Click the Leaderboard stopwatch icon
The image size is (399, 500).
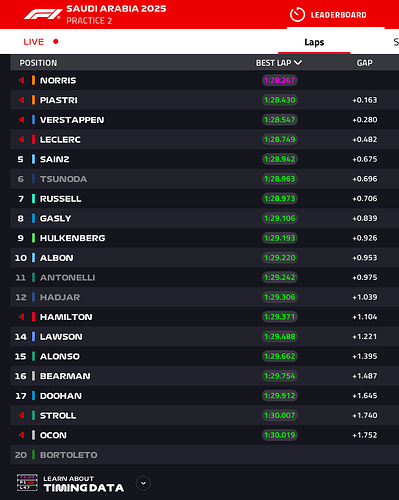[297, 15]
